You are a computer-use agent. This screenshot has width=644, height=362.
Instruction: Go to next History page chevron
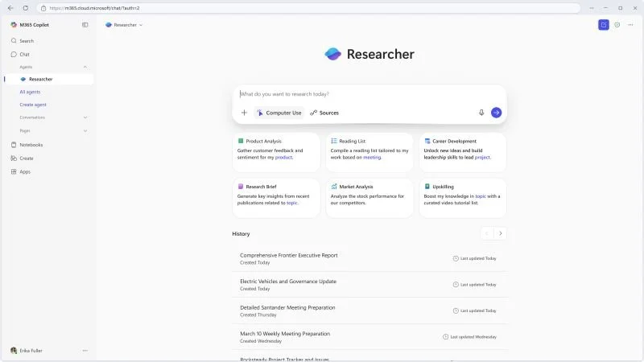point(500,233)
